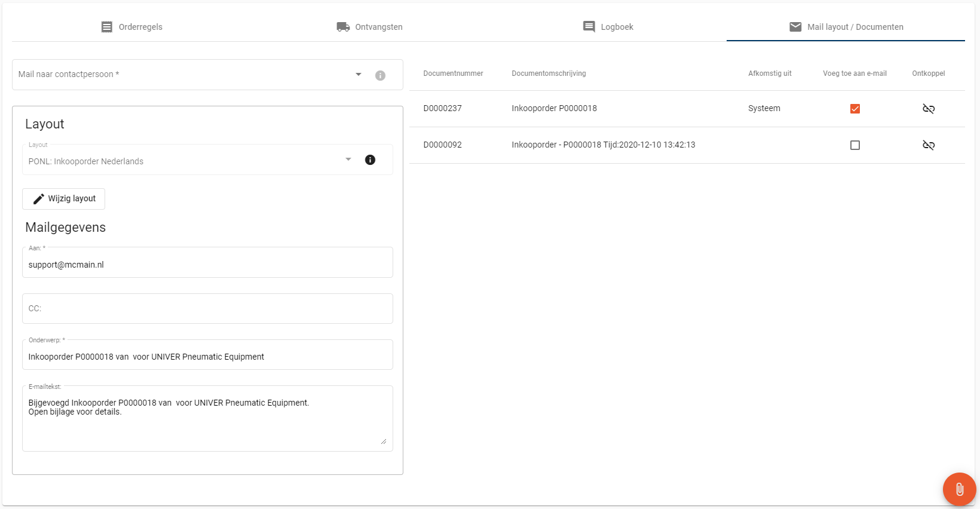Click the grey info icon beside contactpersoon field
This screenshot has height=509, width=980.
point(380,75)
